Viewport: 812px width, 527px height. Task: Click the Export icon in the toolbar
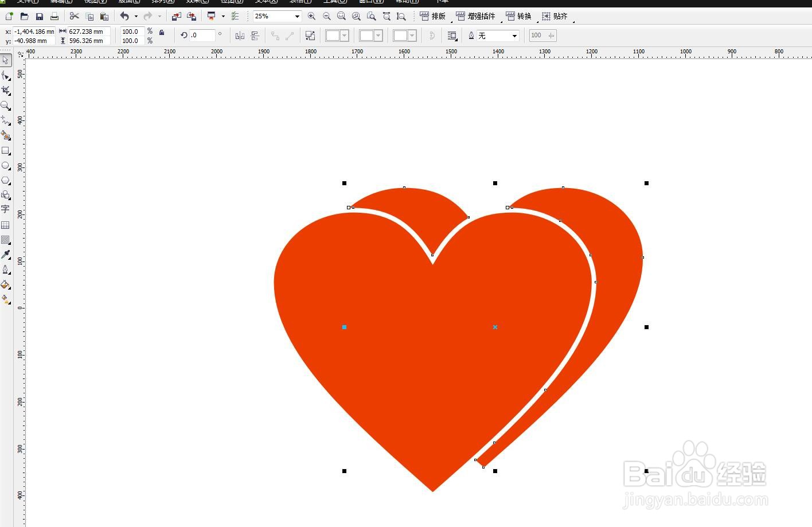pyautogui.click(x=192, y=17)
